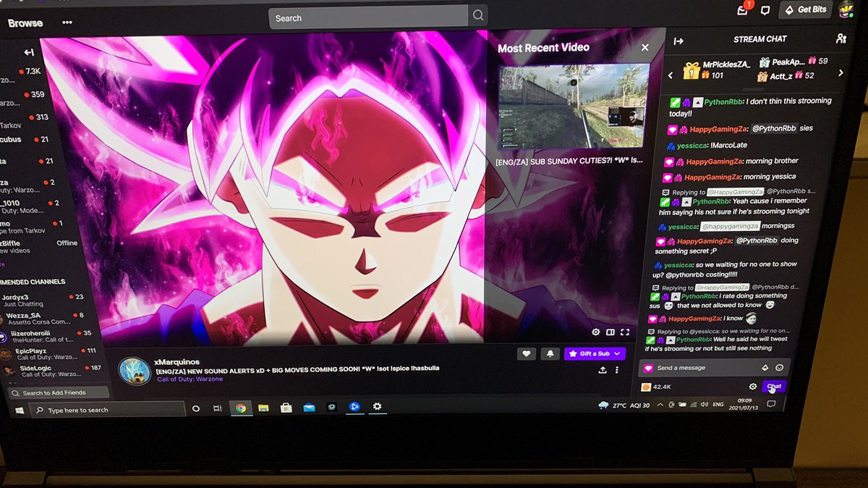Toggle notifications bell for channel
This screenshot has height=488, width=868.
(550, 353)
